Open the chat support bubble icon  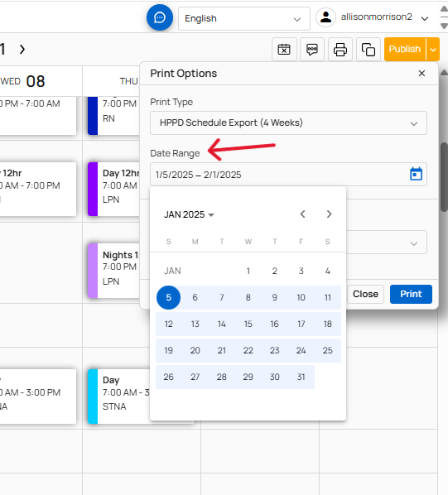(160, 17)
